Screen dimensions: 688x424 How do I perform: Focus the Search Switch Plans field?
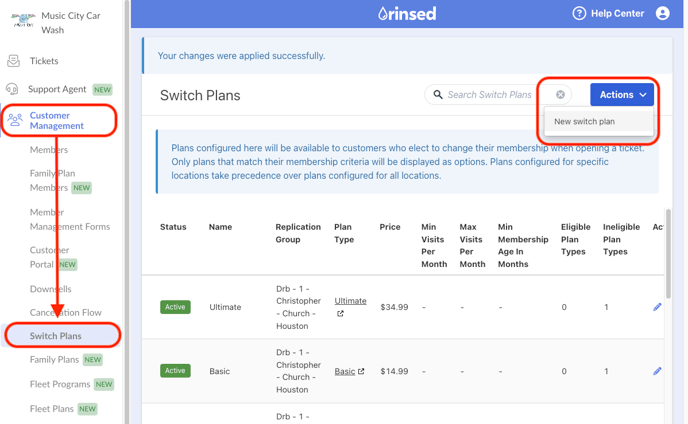click(498, 94)
